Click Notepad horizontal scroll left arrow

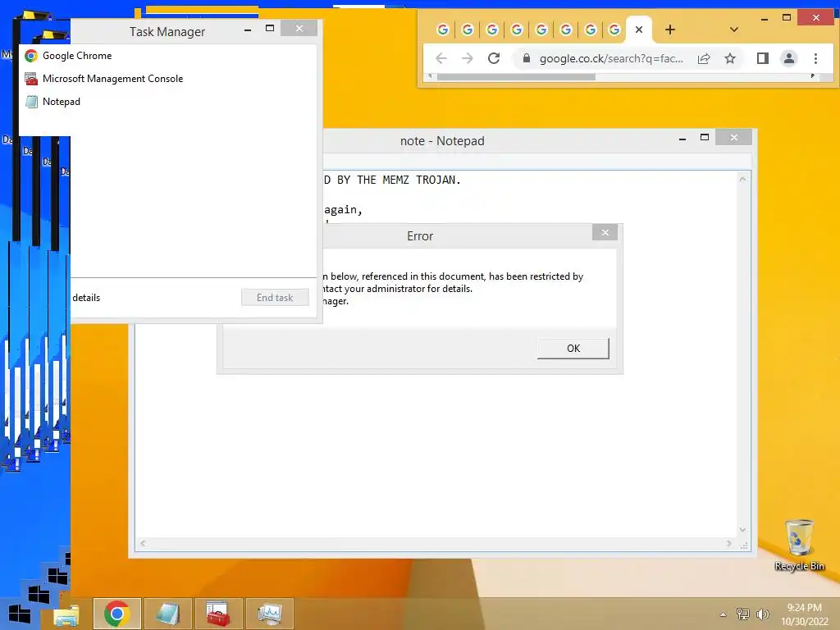tap(143, 543)
